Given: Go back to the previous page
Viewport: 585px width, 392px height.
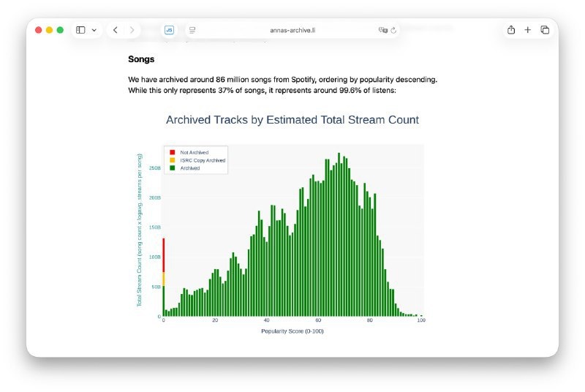Looking at the screenshot, I should (x=116, y=30).
